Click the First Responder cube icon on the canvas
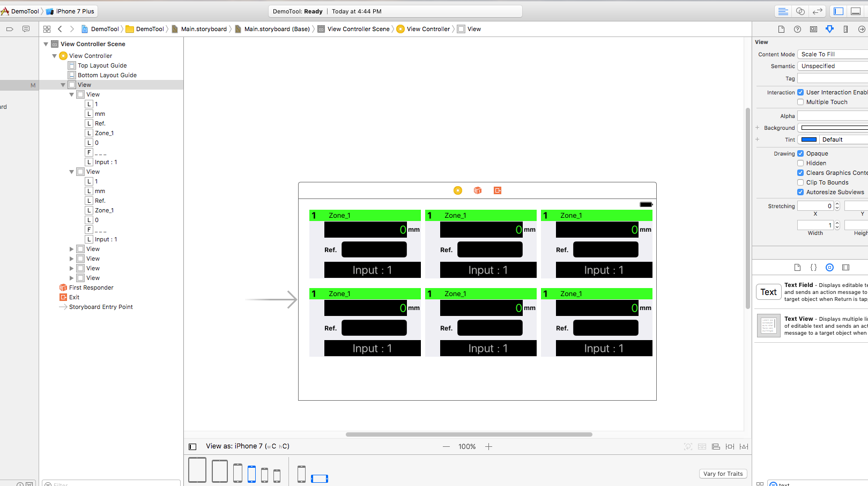This screenshot has width=868, height=486. pyautogui.click(x=478, y=190)
